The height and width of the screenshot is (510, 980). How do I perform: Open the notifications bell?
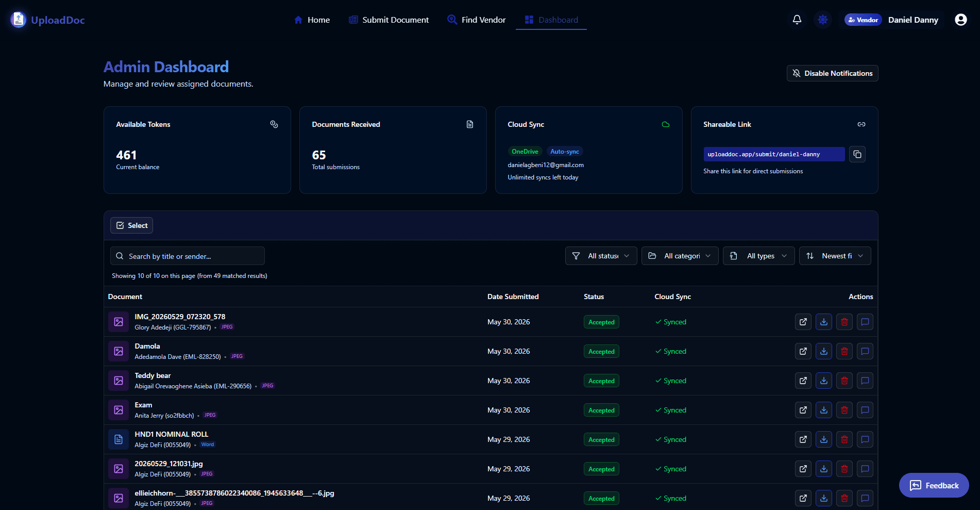pos(797,20)
